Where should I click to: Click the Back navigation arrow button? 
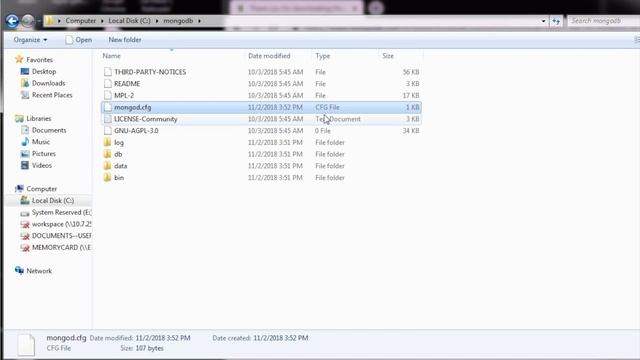tap(12, 21)
